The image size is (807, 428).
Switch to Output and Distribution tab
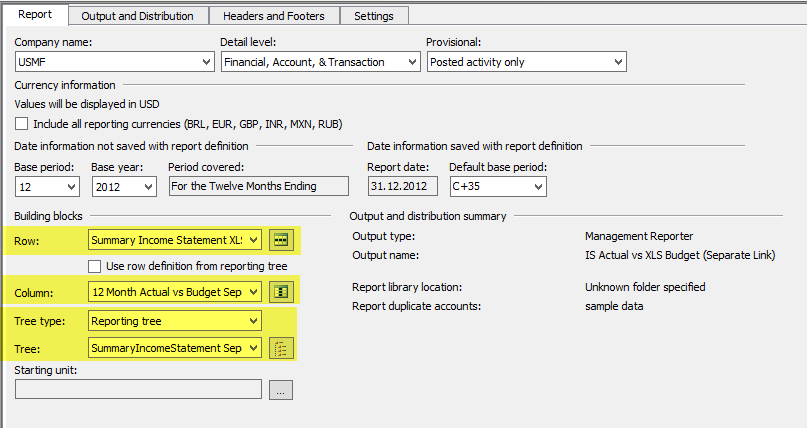tap(138, 15)
